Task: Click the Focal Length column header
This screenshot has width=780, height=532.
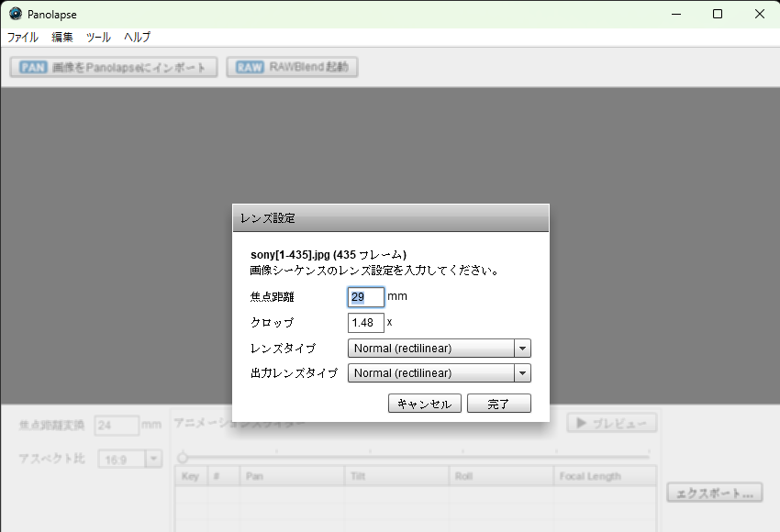Action: pos(604,476)
